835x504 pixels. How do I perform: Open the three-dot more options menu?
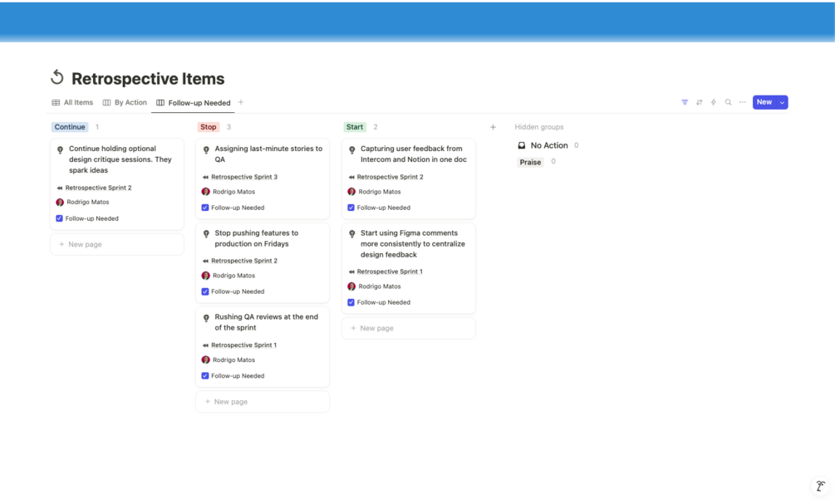[x=742, y=102]
